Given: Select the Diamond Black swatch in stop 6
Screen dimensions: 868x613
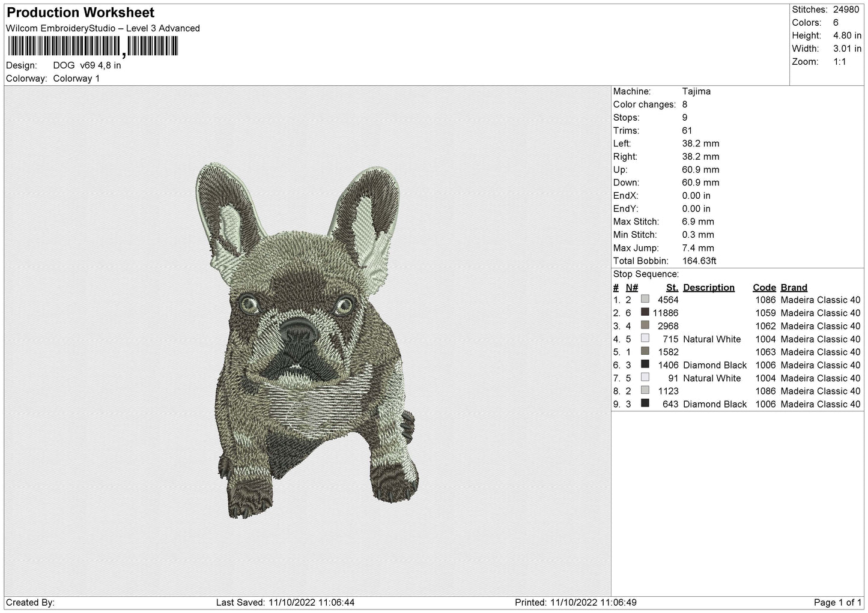Looking at the screenshot, I should point(645,364).
